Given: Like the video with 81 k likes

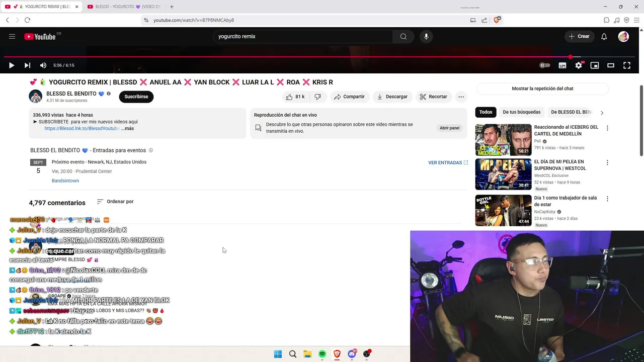Looking at the screenshot, I should [295, 97].
